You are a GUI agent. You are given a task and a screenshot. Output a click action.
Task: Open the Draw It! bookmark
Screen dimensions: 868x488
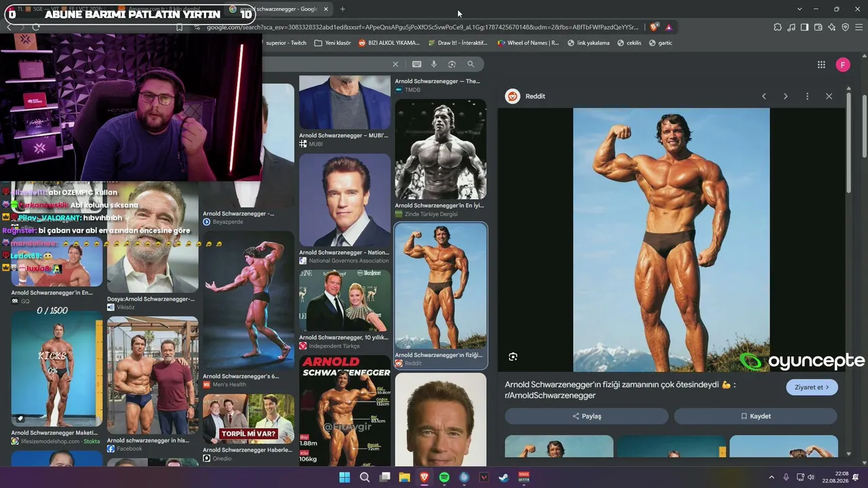(x=458, y=43)
